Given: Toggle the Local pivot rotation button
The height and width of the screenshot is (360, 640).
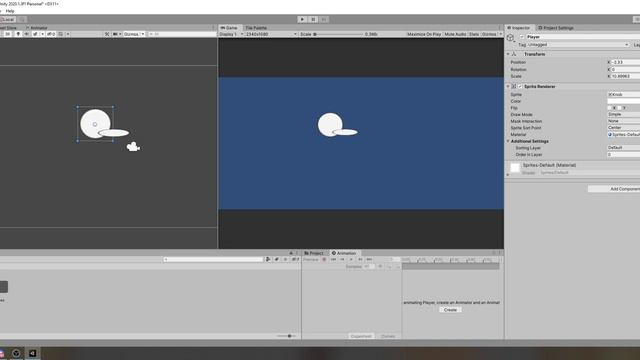Looking at the screenshot, I should [x=7, y=20].
